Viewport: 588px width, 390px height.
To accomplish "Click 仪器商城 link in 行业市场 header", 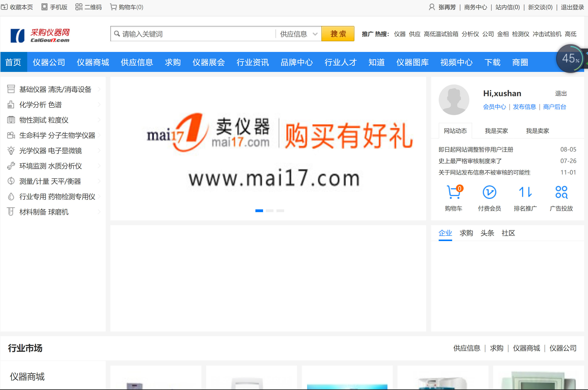I will click(526, 348).
